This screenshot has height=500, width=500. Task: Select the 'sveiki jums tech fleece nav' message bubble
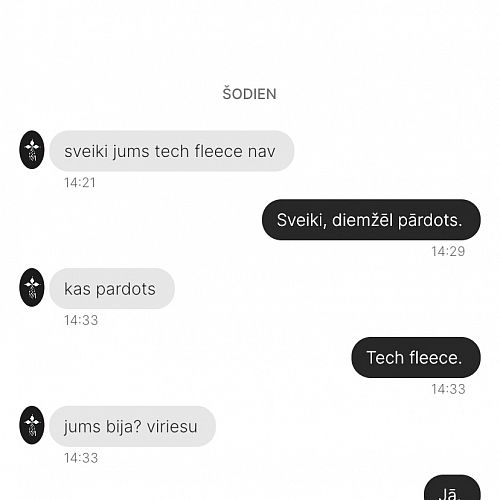172,151
